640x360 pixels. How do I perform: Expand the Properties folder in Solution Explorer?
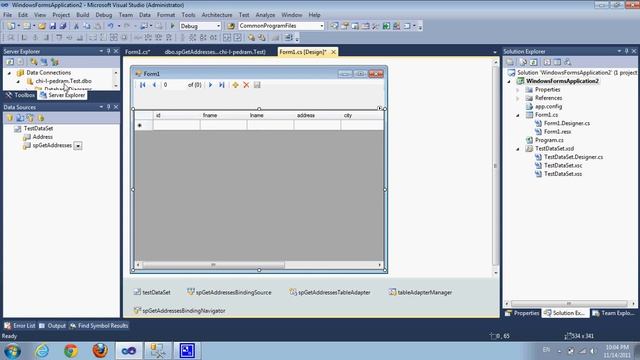pyautogui.click(x=518, y=90)
